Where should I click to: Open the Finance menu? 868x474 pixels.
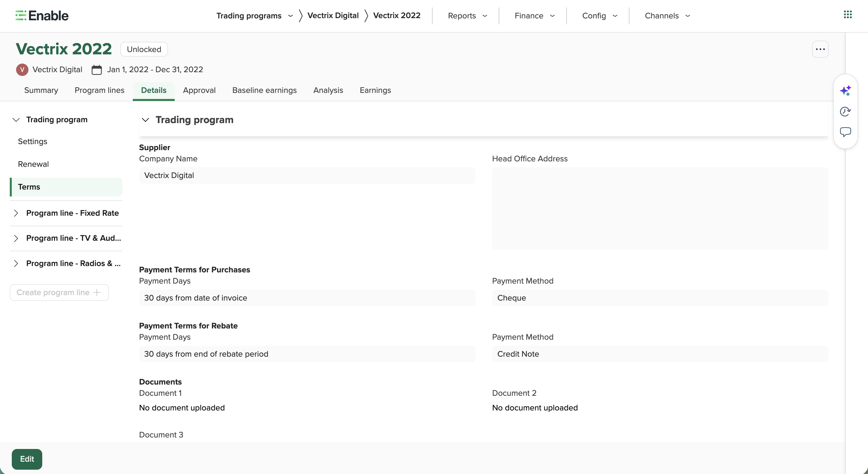click(x=534, y=16)
